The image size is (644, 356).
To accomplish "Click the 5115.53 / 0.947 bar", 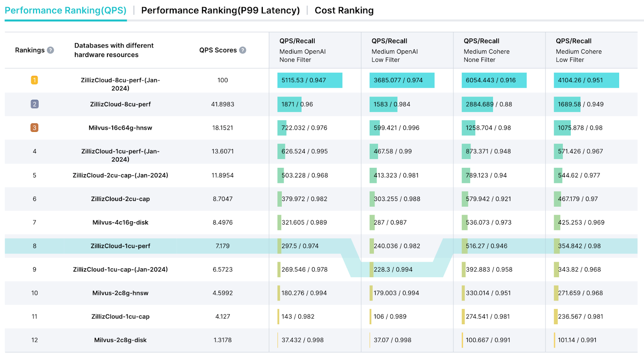I will (x=310, y=80).
